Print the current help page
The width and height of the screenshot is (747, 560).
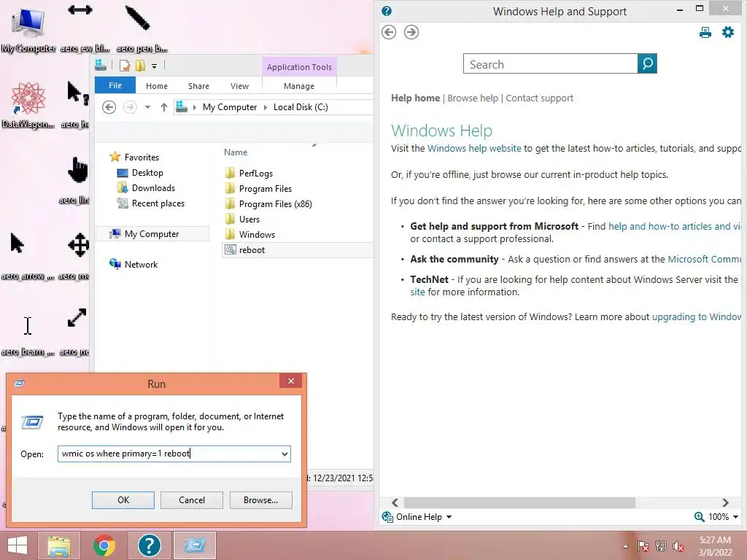[x=705, y=32]
